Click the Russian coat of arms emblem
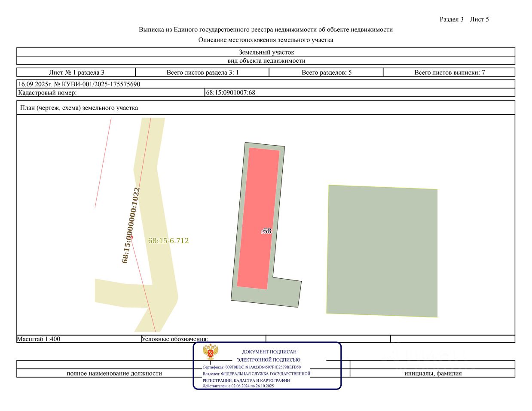The image size is (532, 411). pyautogui.click(x=211, y=352)
